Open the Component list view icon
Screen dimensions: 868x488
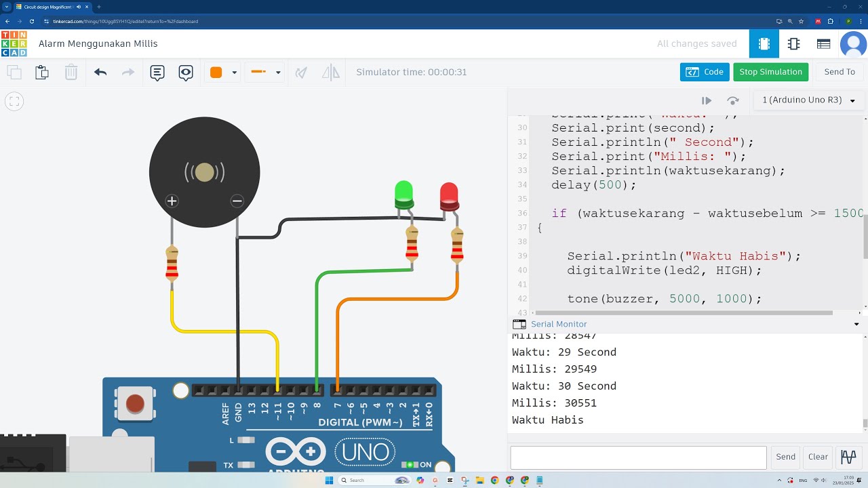click(x=824, y=44)
